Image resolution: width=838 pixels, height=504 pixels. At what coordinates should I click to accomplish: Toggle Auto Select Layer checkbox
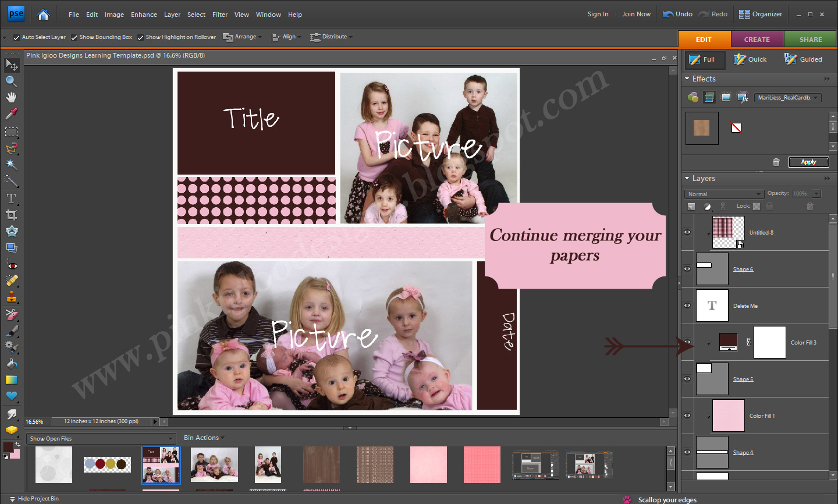click(16, 37)
